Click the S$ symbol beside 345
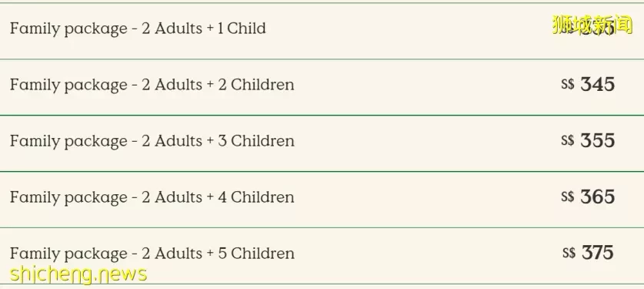The width and height of the screenshot is (644, 289). click(x=568, y=84)
